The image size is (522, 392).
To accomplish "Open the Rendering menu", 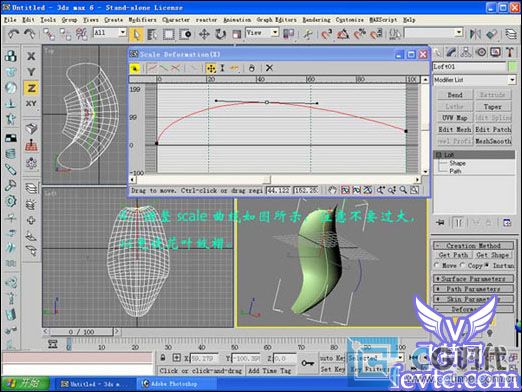I will coord(316,20).
